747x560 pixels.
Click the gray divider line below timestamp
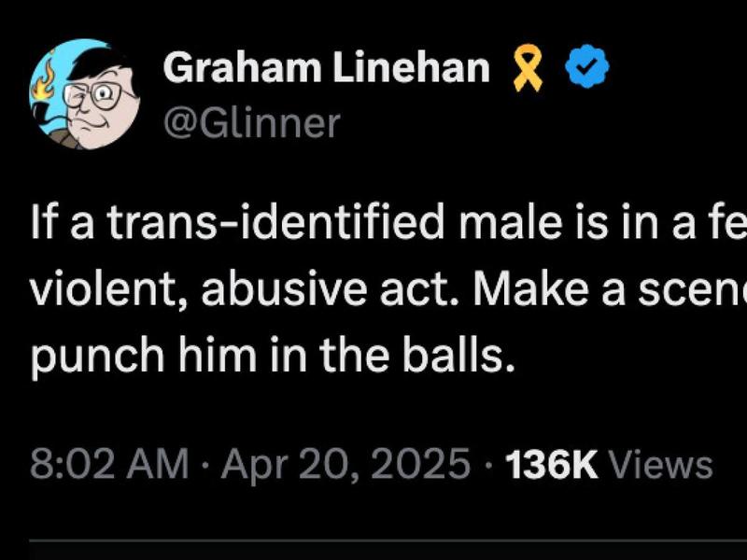tap(388, 541)
